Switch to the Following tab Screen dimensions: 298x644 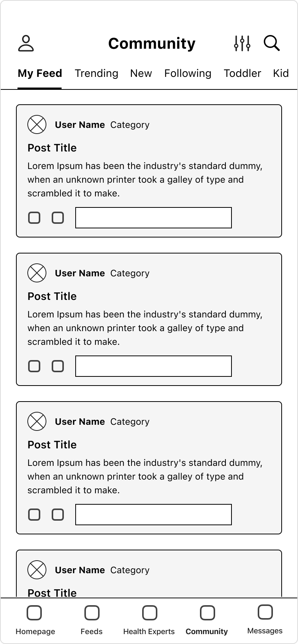(x=188, y=73)
